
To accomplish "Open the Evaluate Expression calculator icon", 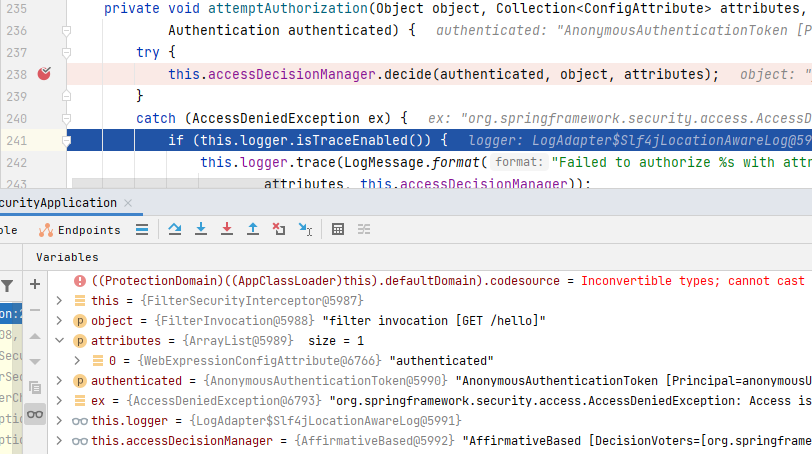I will point(338,229).
